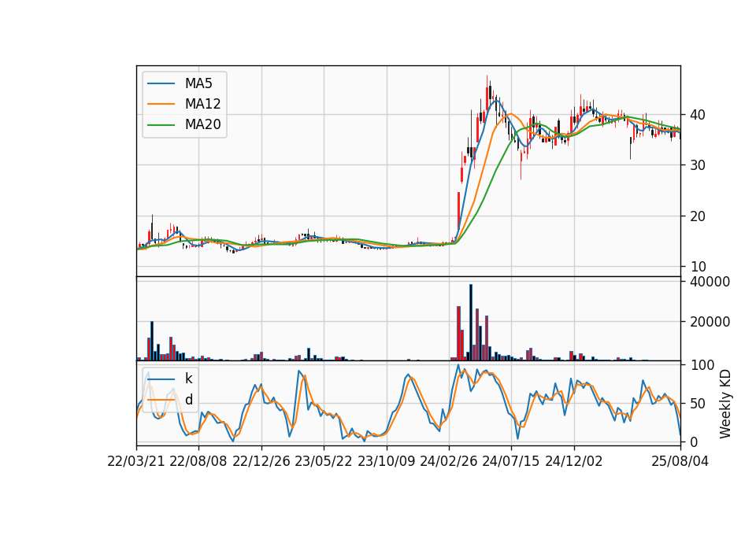Click the 25/08/04 date tick label

pos(680,461)
